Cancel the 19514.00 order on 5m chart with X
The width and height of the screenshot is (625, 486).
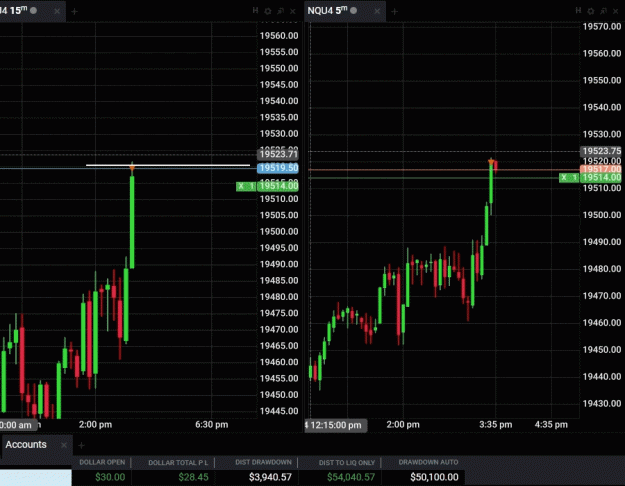[x=564, y=177]
